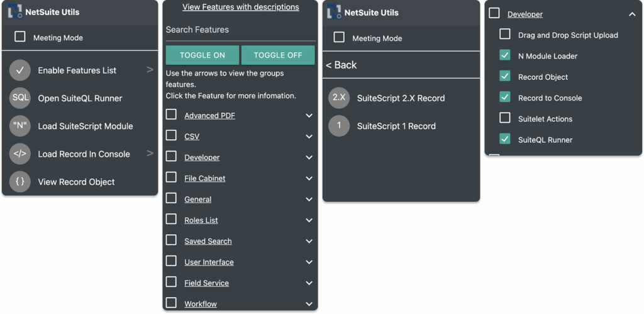Expand the CSV group arrow
This screenshot has height=314, width=644.
[x=309, y=137]
